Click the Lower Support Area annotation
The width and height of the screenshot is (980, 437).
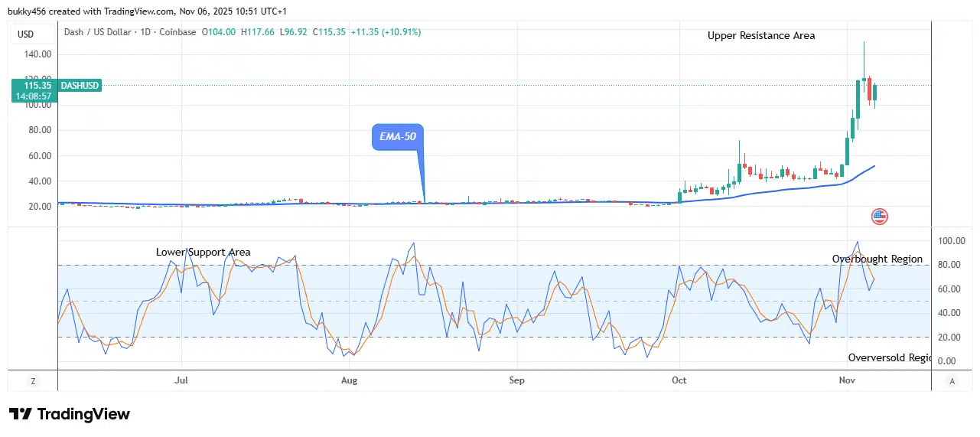tap(203, 252)
